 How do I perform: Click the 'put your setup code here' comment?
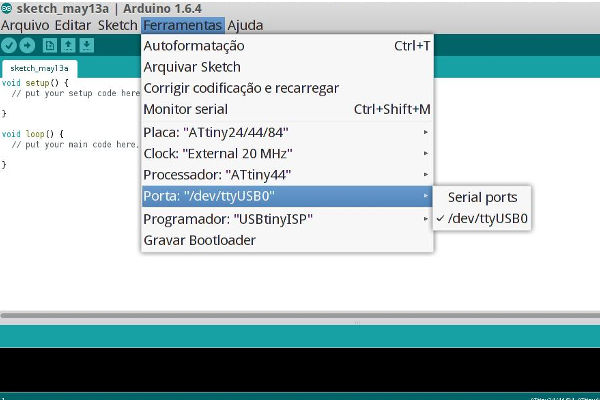[x=76, y=93]
